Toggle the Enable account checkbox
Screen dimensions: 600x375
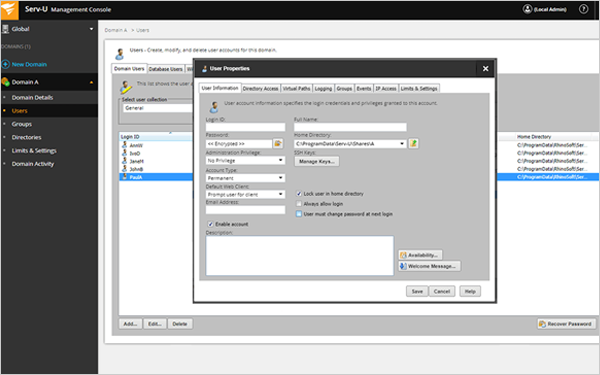(210, 224)
